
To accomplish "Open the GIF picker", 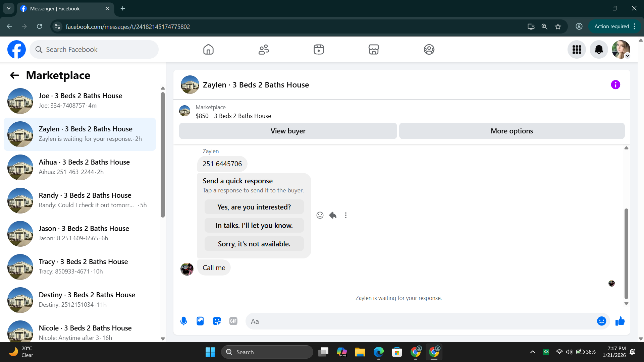I will click(233, 321).
